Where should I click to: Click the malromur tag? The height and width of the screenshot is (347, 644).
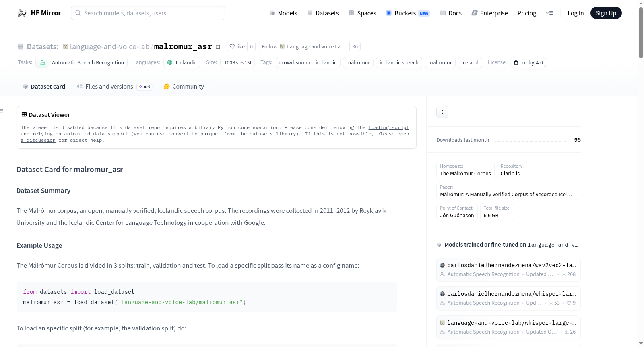click(x=440, y=62)
